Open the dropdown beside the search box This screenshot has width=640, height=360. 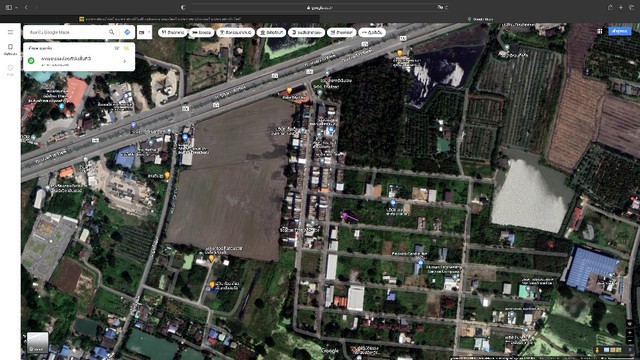(x=144, y=32)
